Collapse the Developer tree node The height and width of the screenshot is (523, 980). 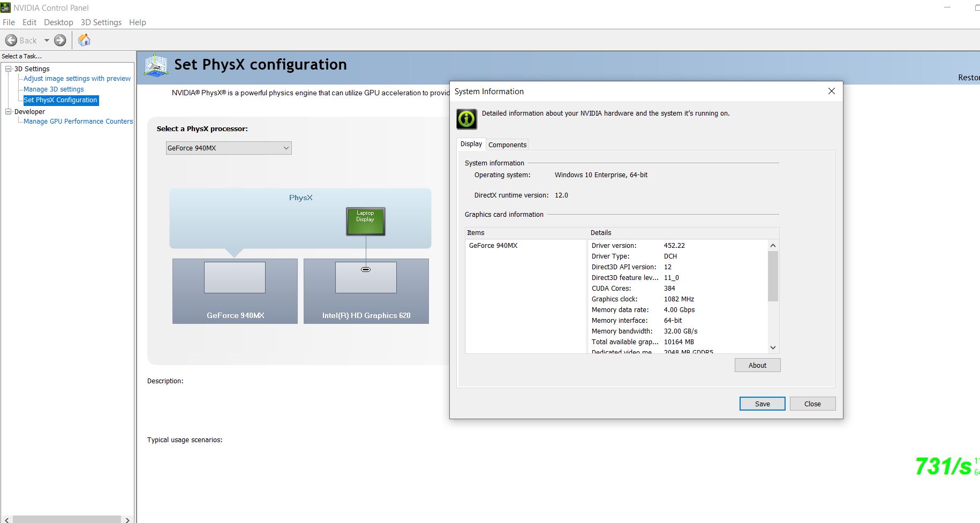(x=9, y=111)
